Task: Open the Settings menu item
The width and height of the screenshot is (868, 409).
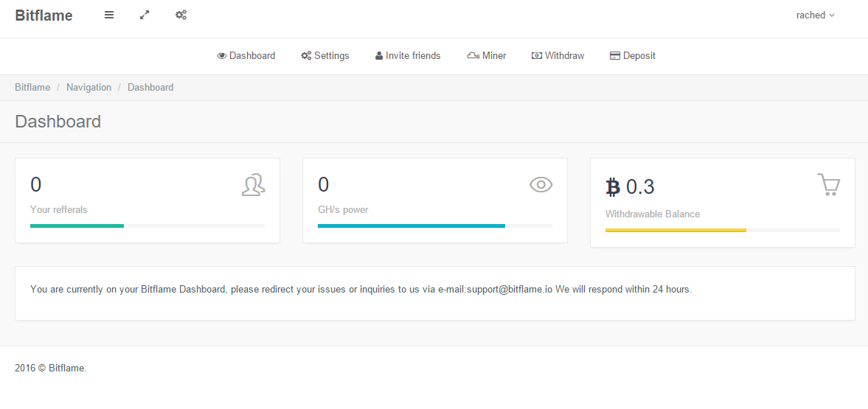Action: [325, 56]
